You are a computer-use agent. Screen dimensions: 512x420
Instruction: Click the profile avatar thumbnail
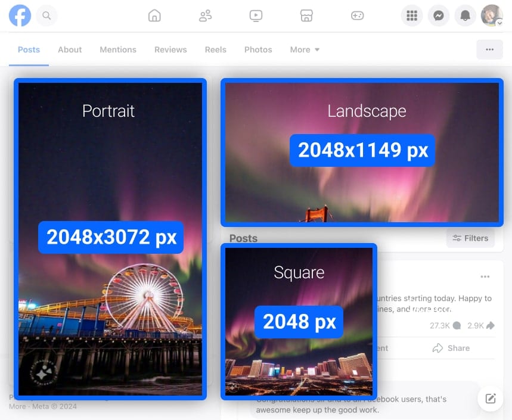click(x=491, y=15)
